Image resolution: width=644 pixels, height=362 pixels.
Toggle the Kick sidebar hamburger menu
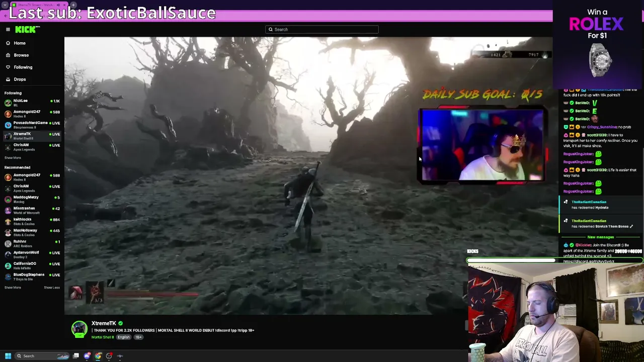8,30
